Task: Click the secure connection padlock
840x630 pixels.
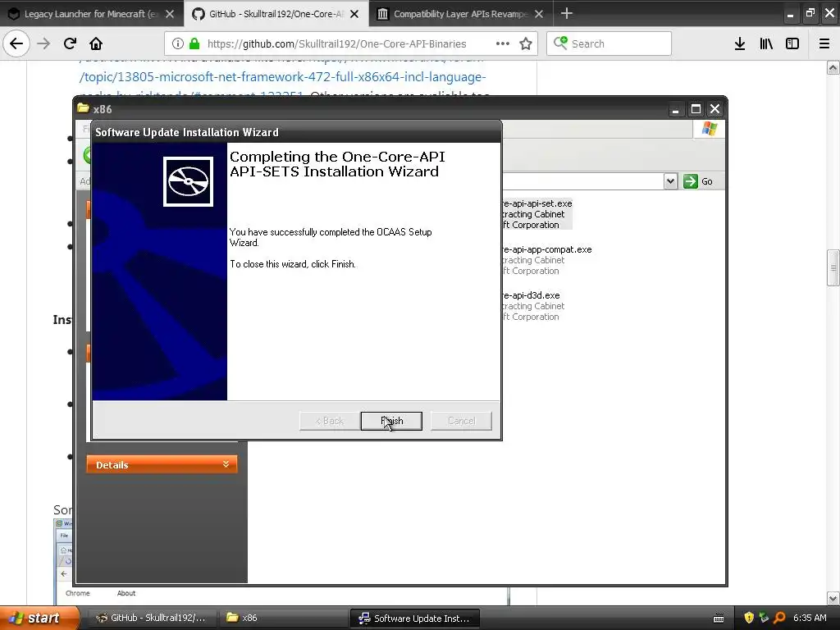Action: tap(194, 43)
